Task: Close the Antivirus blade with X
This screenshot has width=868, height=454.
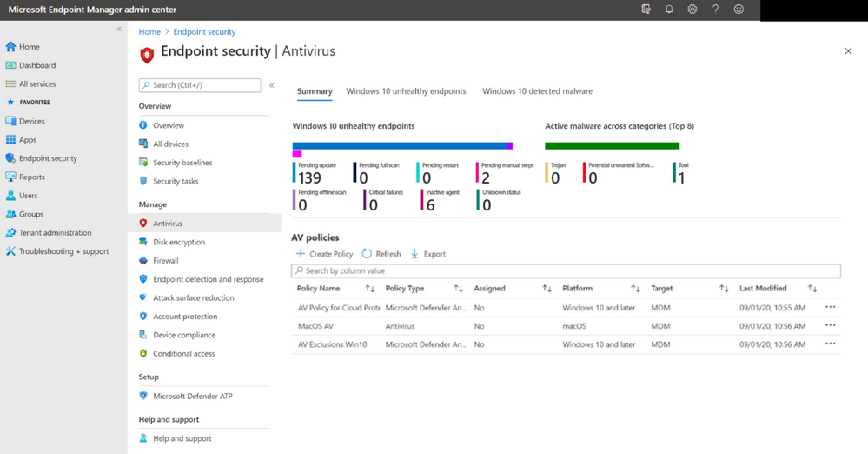Action: pos(848,51)
